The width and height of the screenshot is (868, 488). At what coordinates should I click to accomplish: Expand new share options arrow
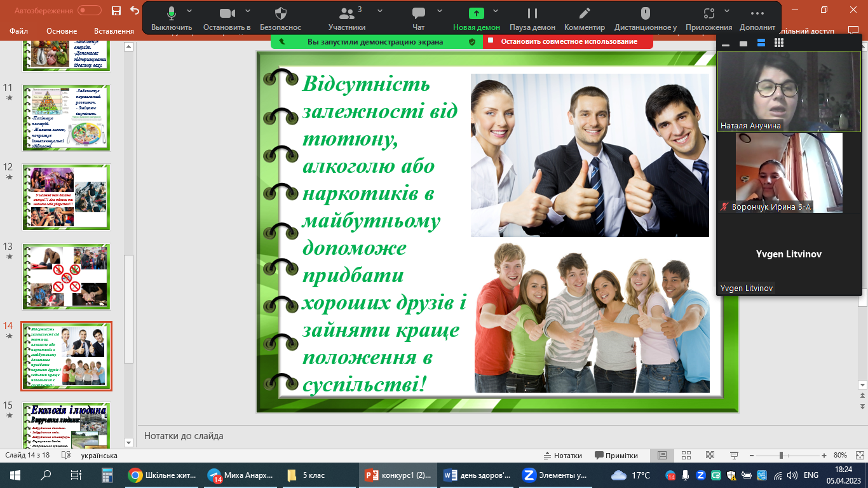click(x=496, y=11)
